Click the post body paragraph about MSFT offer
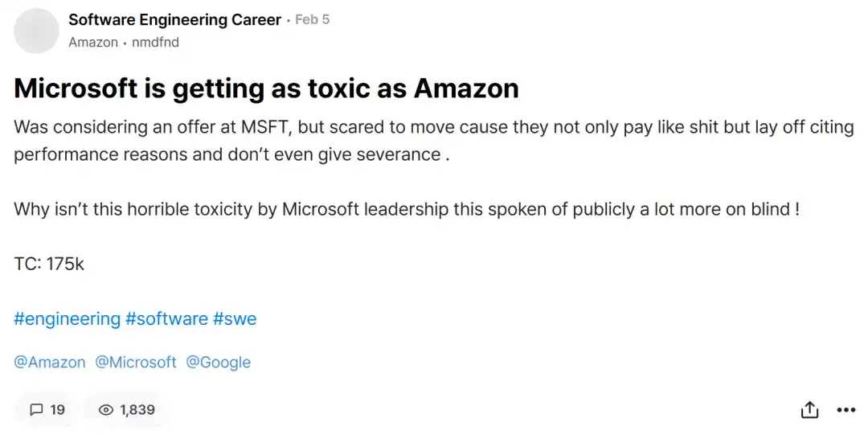Screen dimensions: 868x435 tap(434, 141)
